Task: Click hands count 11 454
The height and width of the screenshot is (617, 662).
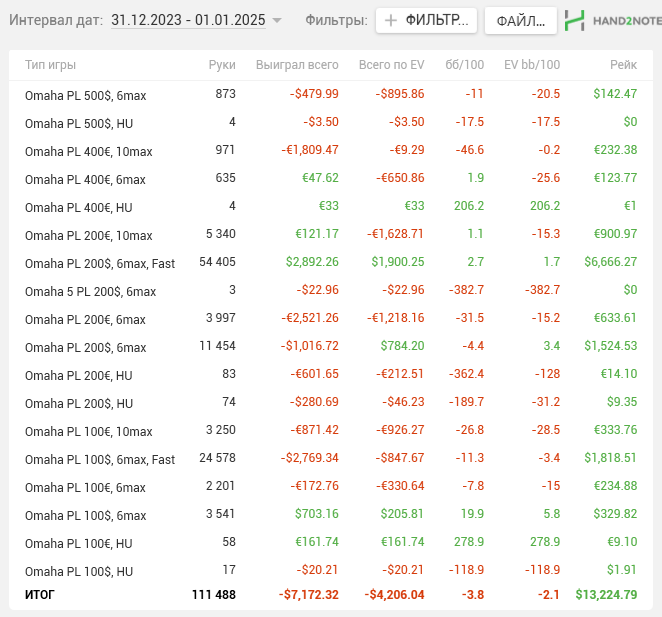Action: point(217,346)
